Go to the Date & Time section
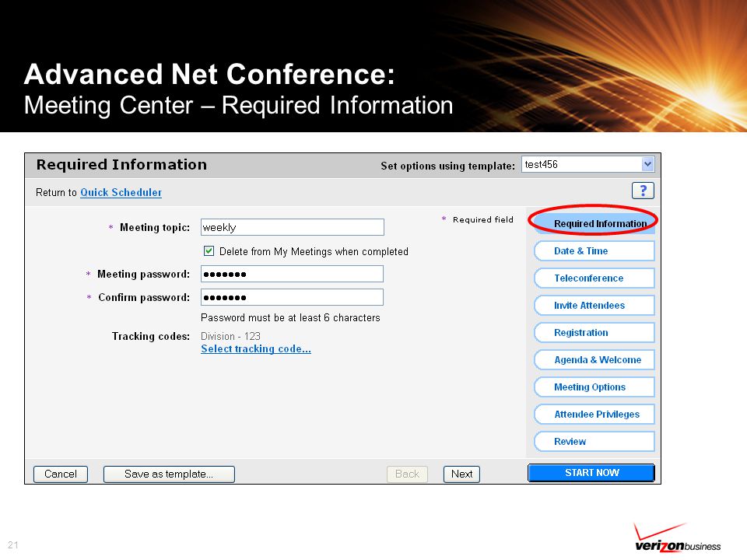This screenshot has width=747, height=560. coord(594,251)
